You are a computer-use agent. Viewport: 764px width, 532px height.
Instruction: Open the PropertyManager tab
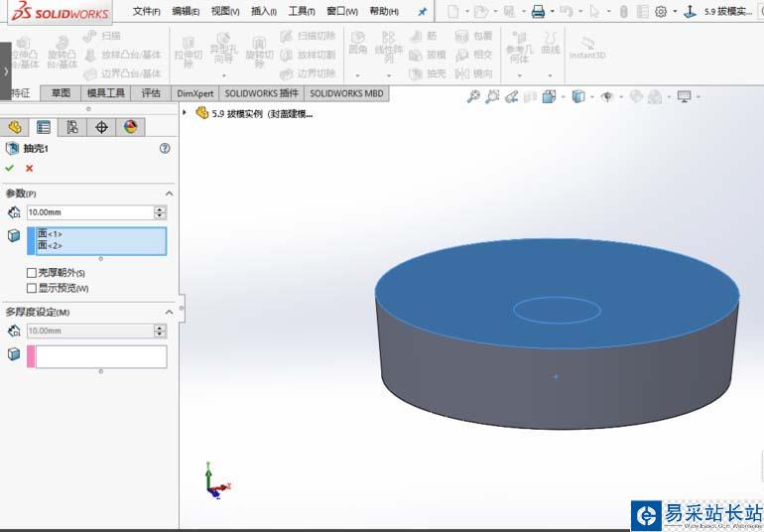[44, 127]
